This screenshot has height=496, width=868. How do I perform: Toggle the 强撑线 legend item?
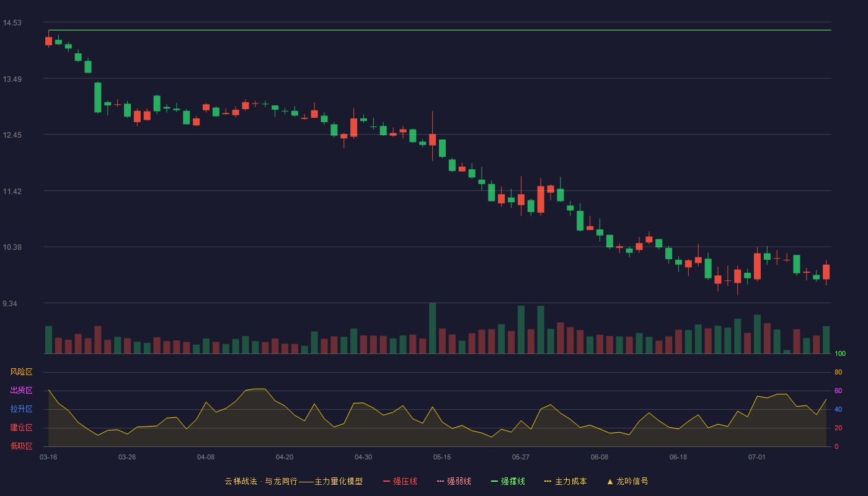point(508,481)
